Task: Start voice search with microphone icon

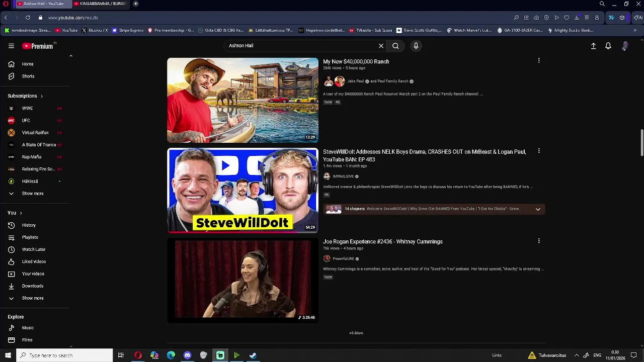Action: (416, 46)
